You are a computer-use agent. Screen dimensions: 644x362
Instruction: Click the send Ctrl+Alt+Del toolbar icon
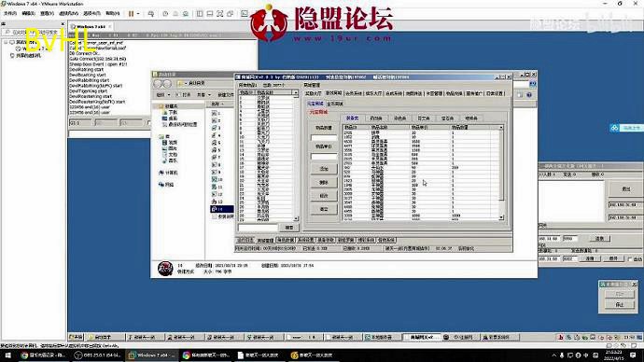pyautogui.click(x=150, y=14)
